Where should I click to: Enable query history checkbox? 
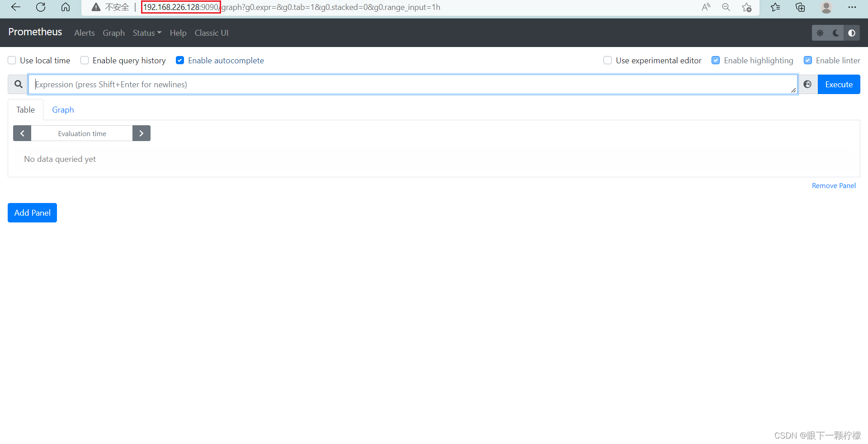click(x=85, y=60)
